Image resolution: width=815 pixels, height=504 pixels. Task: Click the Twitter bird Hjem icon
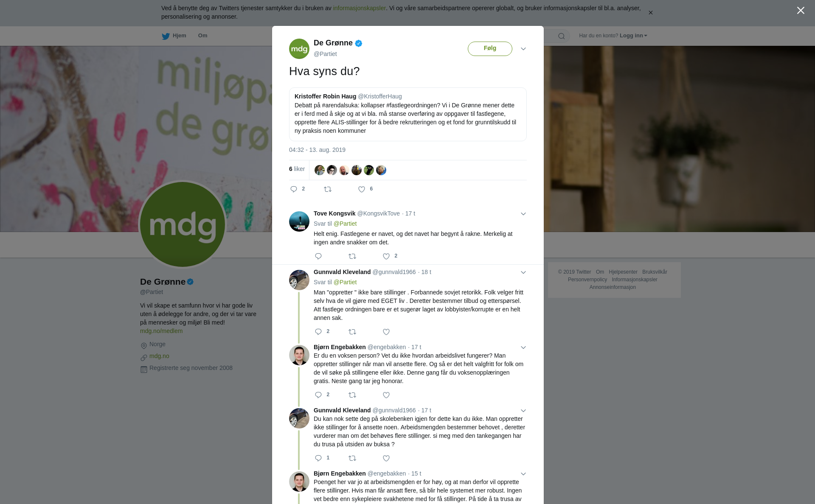(166, 36)
